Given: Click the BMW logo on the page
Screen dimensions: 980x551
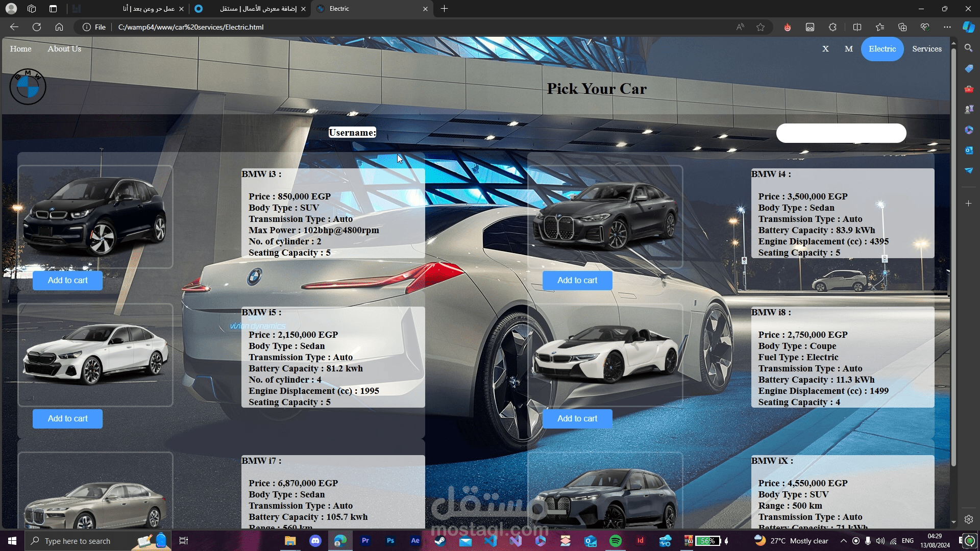Looking at the screenshot, I should [x=28, y=87].
